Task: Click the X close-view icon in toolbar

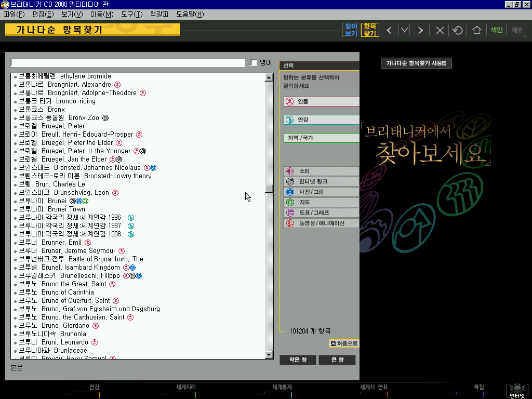Action: point(440,30)
